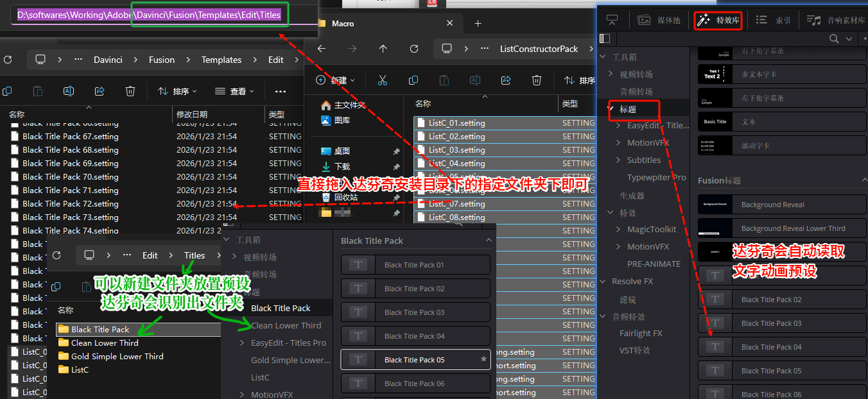868x399 pixels.
Task: Select the 多文本字卡 title thumbnail
Action: coord(715,74)
